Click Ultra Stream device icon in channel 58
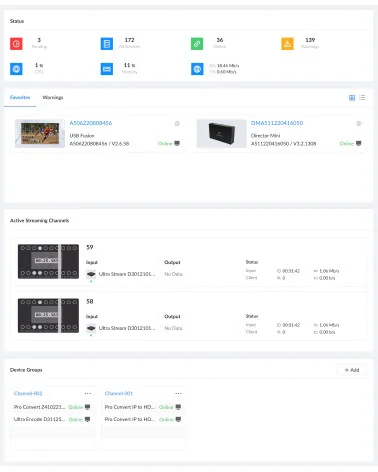Screen dimensions: 378x472 [x=91, y=328]
